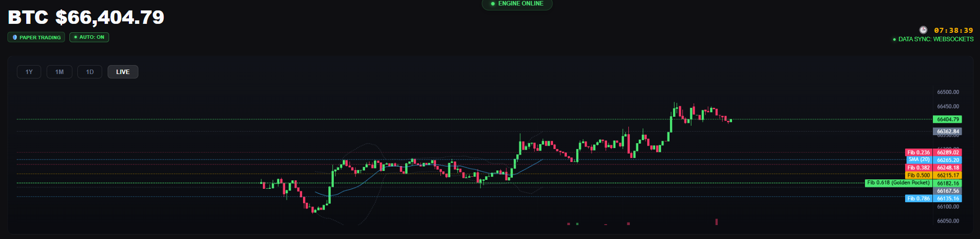This screenshot has width=980, height=239.
Task: Click the current price label 66404.79
Action: click(x=947, y=119)
